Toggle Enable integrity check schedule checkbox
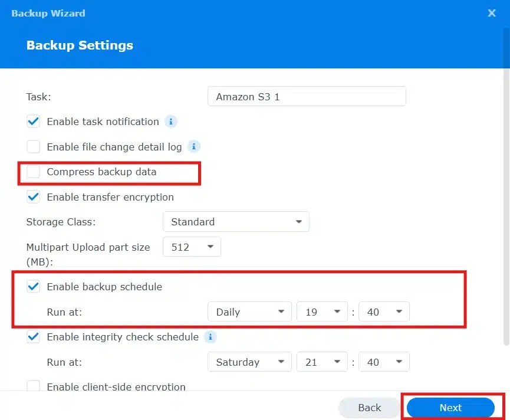The width and height of the screenshot is (510, 420). tap(34, 337)
